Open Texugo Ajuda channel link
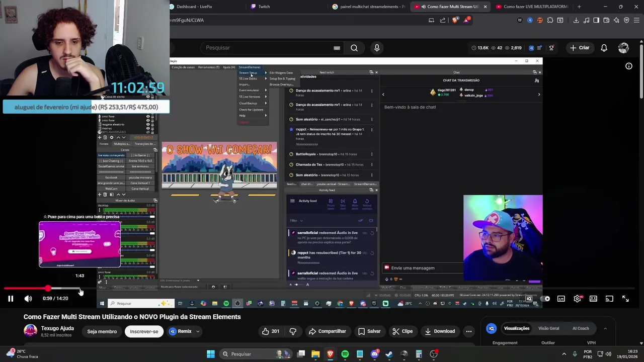Screen dimensions: 644x362 (x=57, y=328)
